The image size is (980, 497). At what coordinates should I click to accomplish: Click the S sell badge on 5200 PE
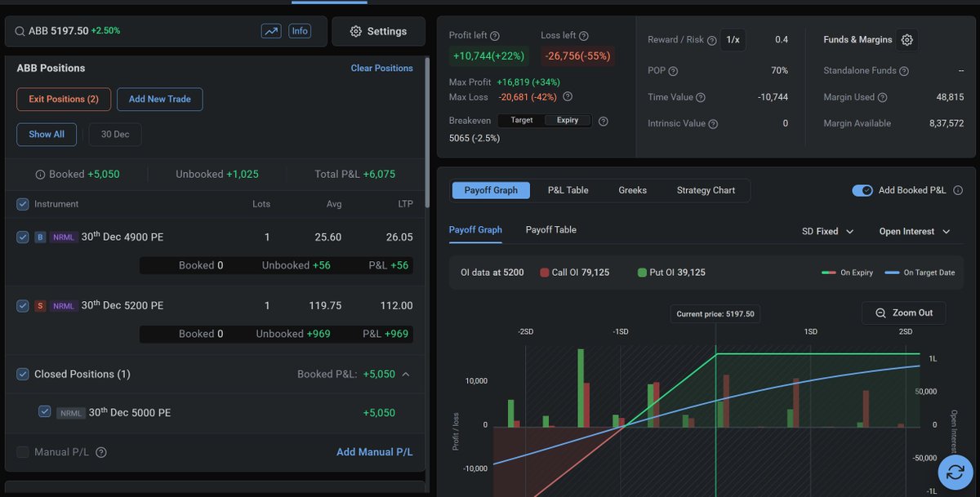(x=40, y=306)
